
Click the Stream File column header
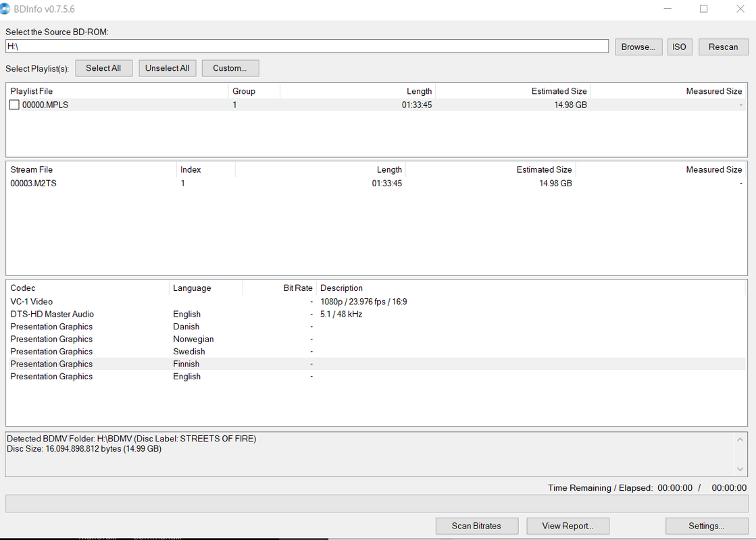coord(92,169)
